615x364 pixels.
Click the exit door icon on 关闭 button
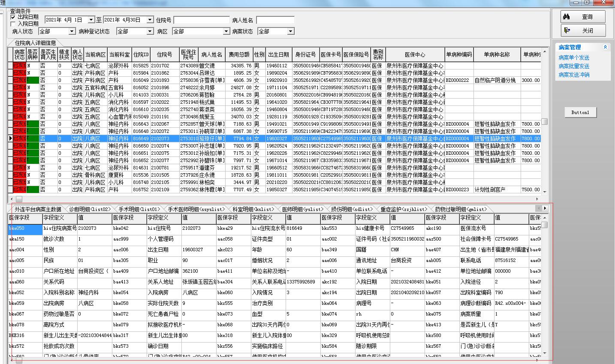point(567,30)
